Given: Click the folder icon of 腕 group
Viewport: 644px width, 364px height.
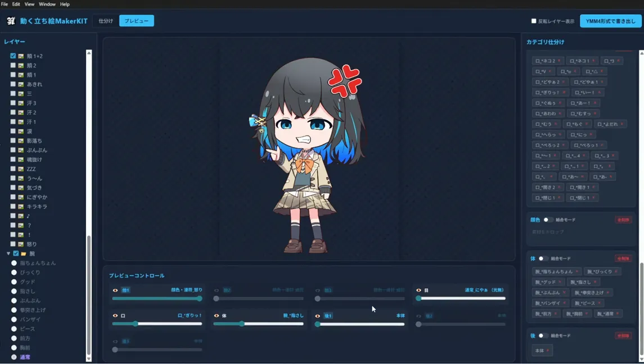Looking at the screenshot, I should click(x=24, y=253).
